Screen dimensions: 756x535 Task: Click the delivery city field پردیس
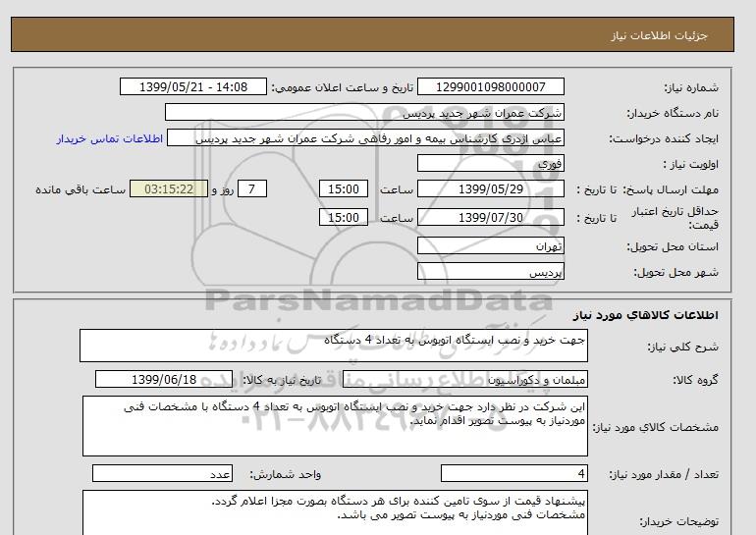click(490, 271)
